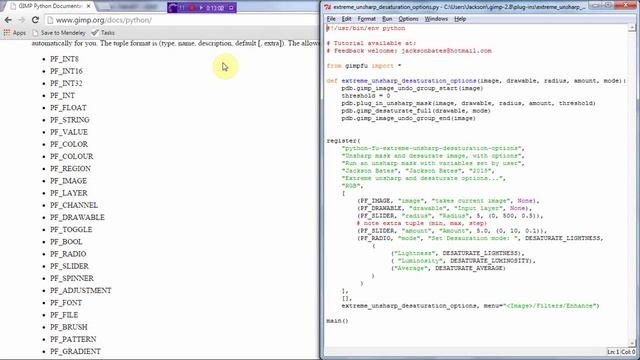Viewport: 640px width, 360px height.
Task: Maximize the IDLE editor window
Action: click(608, 5)
